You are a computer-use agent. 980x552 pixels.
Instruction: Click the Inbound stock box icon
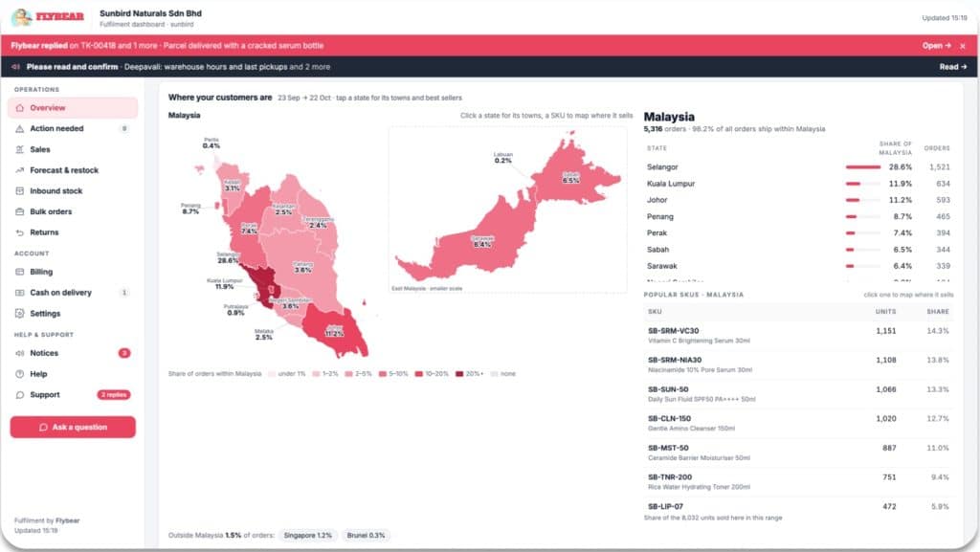19,191
